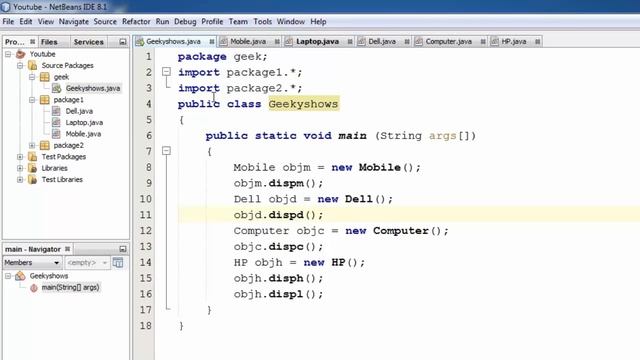Switch to the Projects panel tab

point(15,42)
